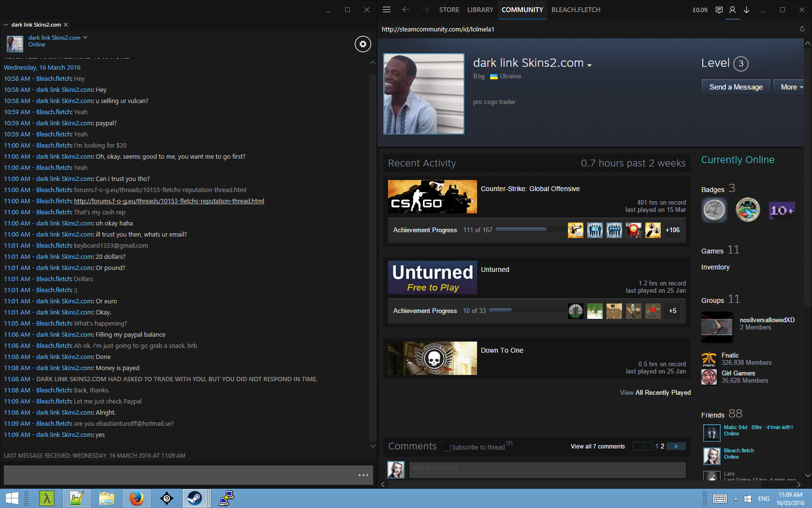Open the chat username status dropdown

pyautogui.click(x=85, y=37)
